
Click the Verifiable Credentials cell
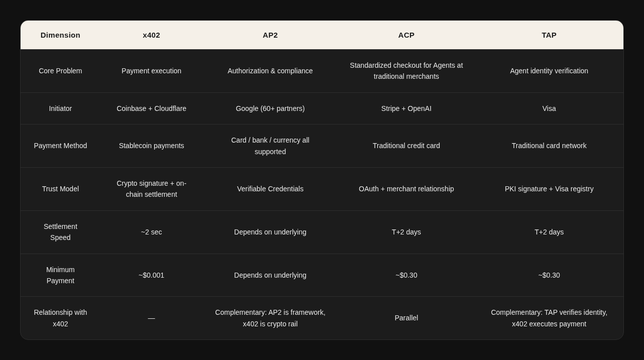click(x=270, y=189)
